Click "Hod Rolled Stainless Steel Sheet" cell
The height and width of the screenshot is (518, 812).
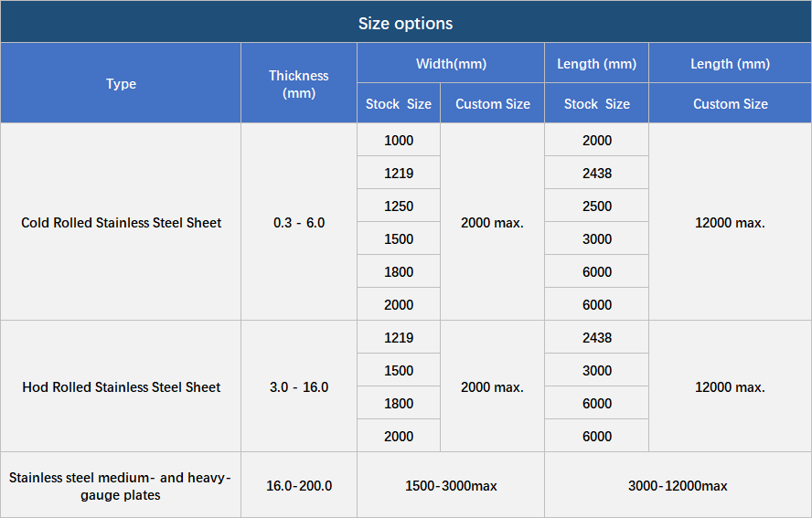point(121,386)
